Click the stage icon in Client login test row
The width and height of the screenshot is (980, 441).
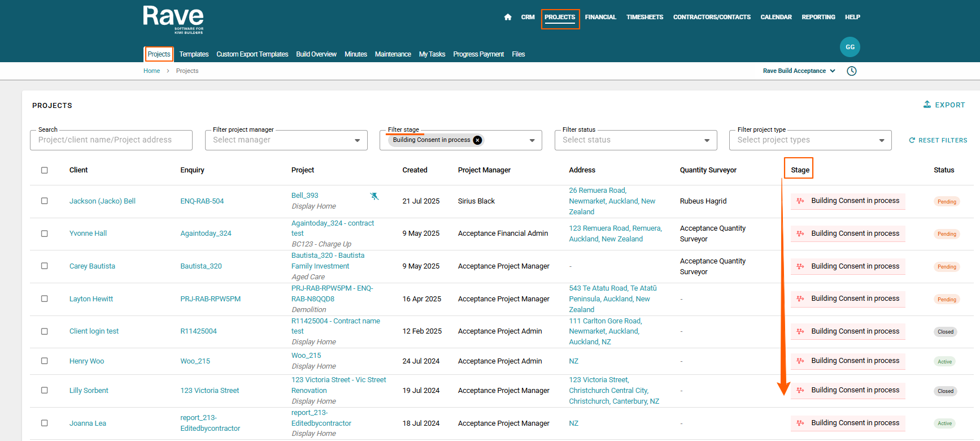click(x=800, y=331)
